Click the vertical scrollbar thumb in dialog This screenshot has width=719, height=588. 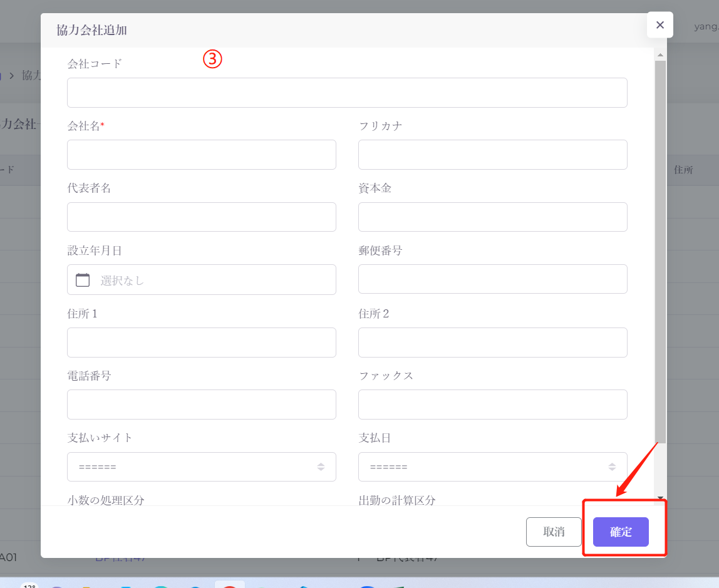pos(660,250)
